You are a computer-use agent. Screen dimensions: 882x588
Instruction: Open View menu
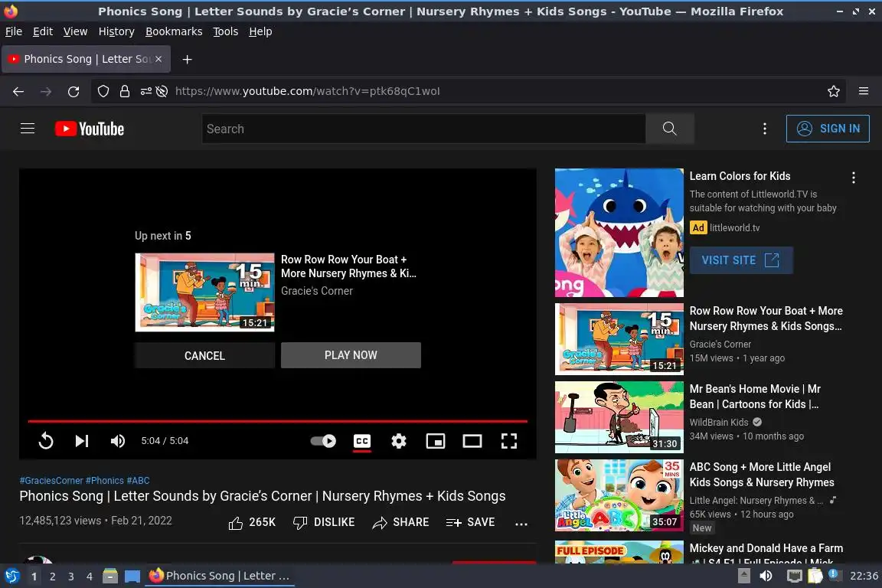click(x=75, y=31)
